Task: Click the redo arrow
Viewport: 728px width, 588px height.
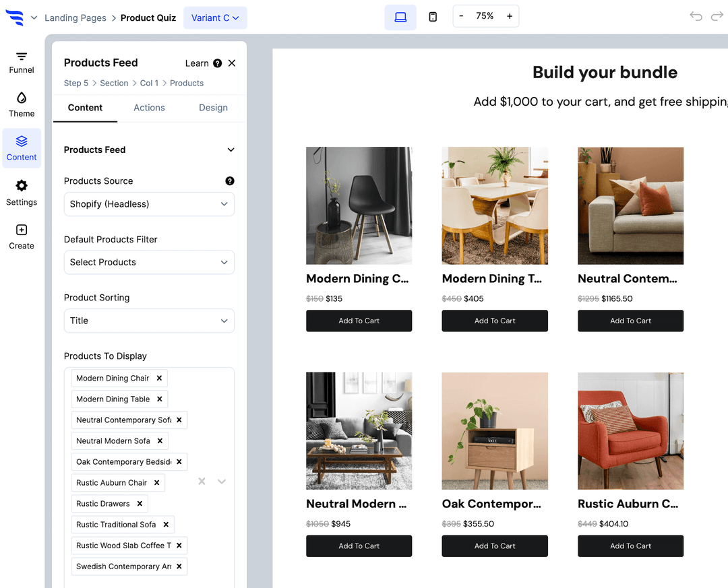Action: tap(716, 16)
